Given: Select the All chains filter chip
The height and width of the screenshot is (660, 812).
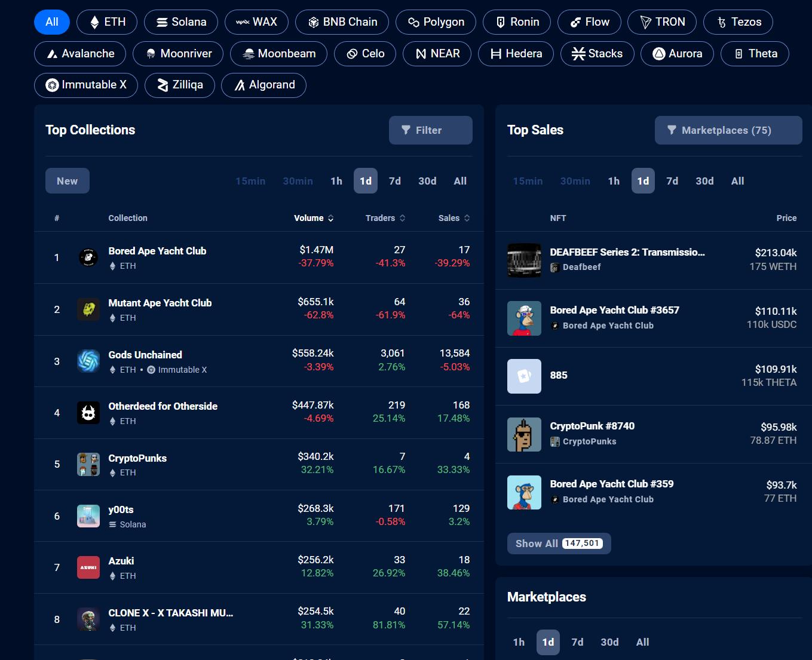Looking at the screenshot, I should (x=52, y=22).
